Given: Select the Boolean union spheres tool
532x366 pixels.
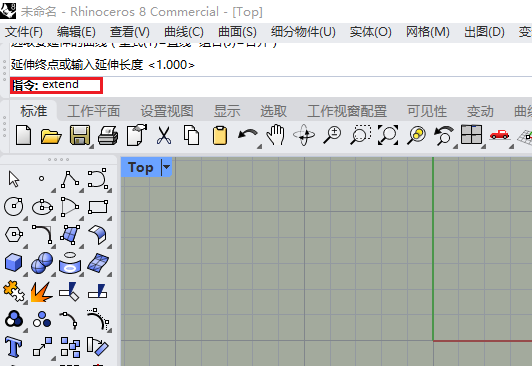Looking at the screenshot, I should pyautogui.click(x=42, y=263).
